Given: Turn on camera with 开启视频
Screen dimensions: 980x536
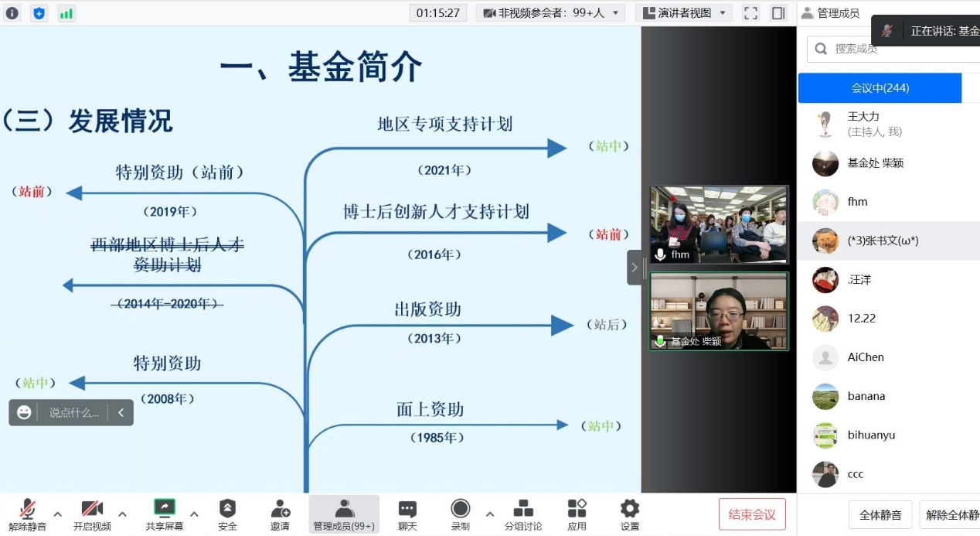Looking at the screenshot, I should click(92, 514).
